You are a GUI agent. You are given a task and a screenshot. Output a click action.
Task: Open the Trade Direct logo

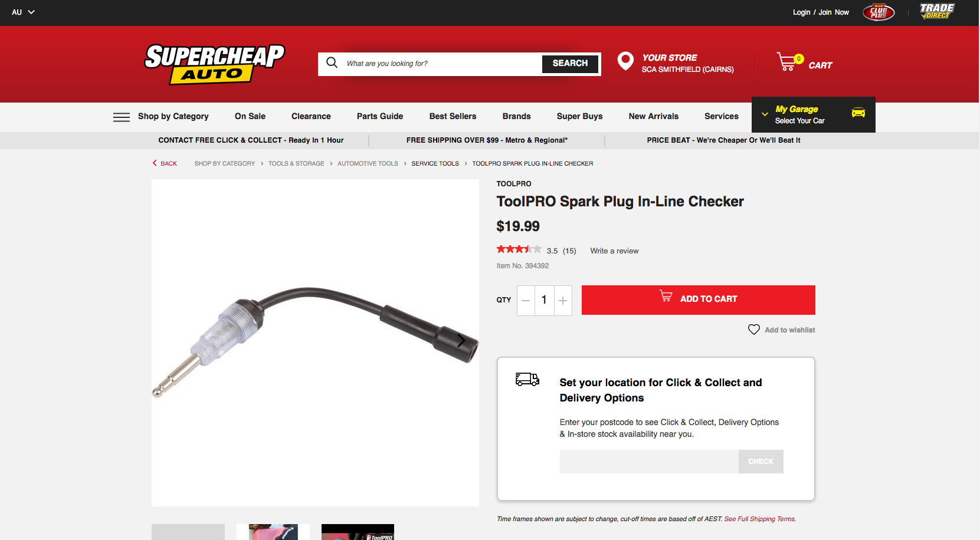(x=937, y=11)
